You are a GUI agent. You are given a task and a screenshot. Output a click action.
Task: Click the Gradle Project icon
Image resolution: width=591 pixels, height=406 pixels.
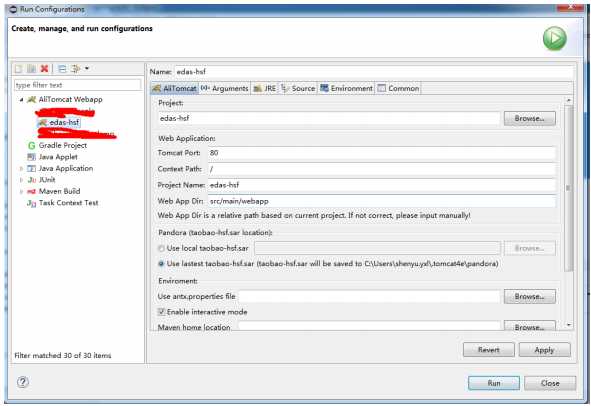tap(32, 145)
